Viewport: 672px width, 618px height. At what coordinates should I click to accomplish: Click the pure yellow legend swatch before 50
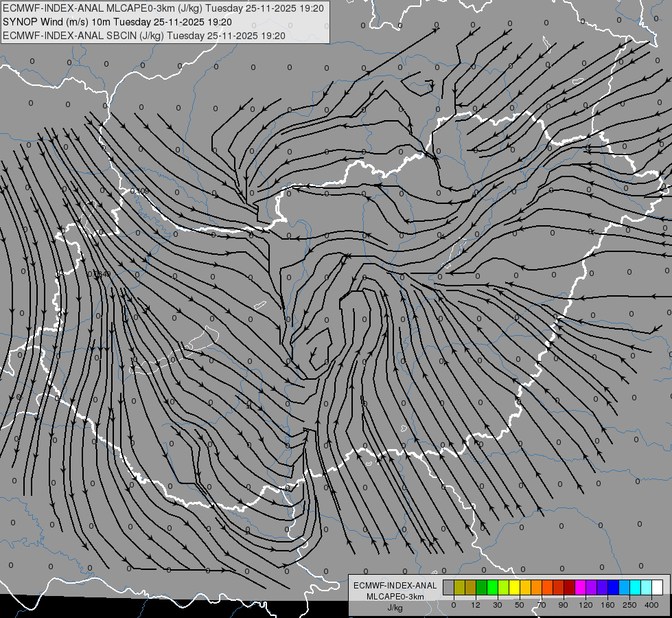[x=515, y=587]
